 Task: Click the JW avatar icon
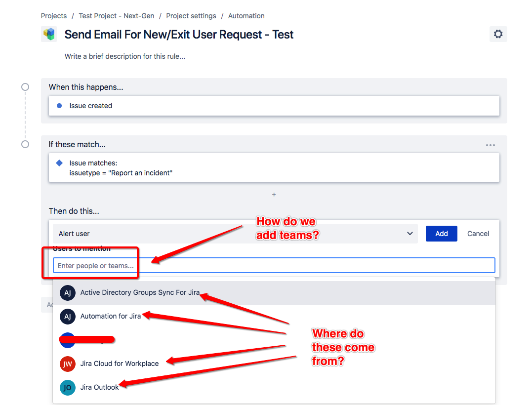pyautogui.click(x=68, y=364)
